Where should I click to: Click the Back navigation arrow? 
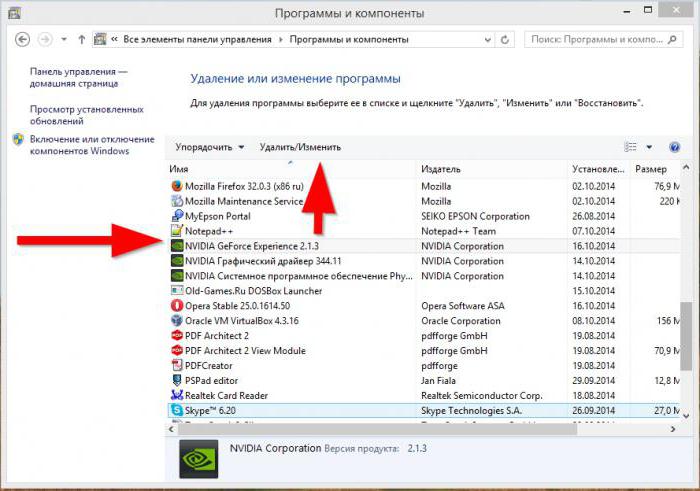point(22,40)
